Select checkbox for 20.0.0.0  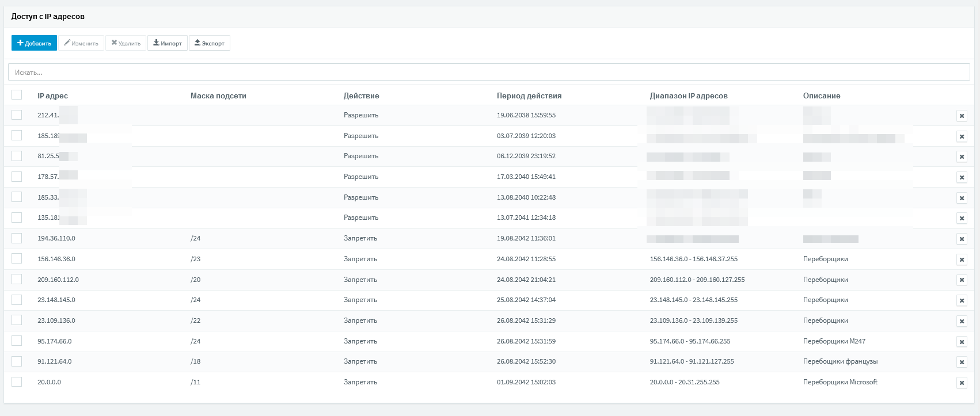pos(17,381)
